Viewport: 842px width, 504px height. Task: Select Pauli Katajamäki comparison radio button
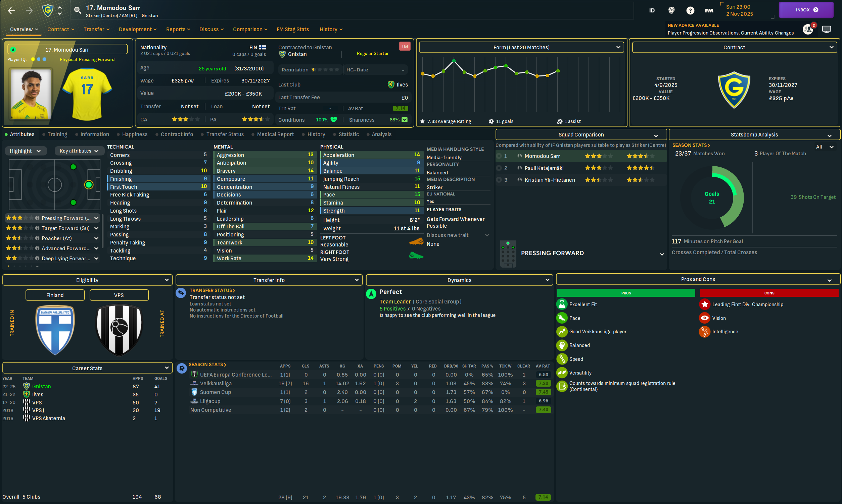pos(499,168)
